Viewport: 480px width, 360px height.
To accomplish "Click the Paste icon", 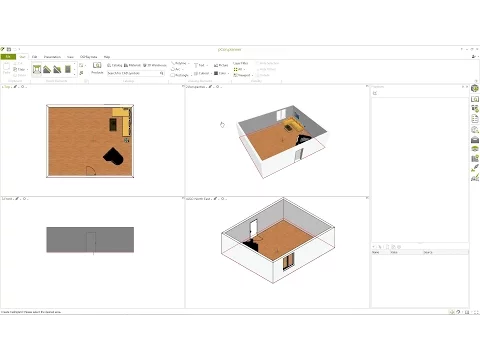I will point(6,68).
